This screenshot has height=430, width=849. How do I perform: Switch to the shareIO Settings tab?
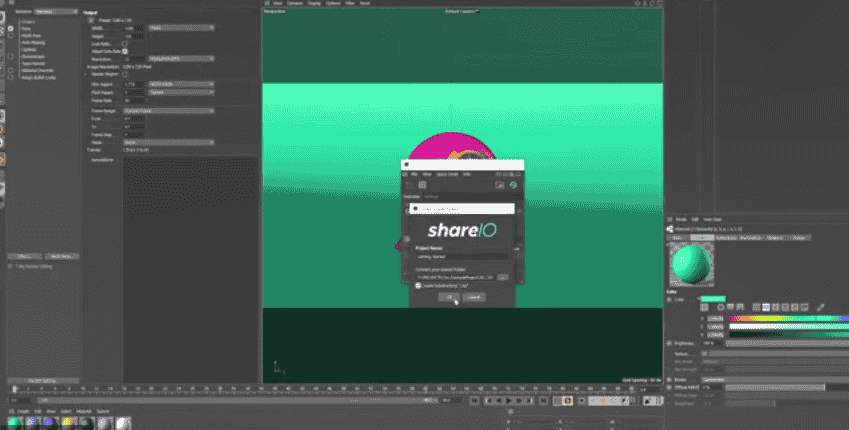[432, 197]
